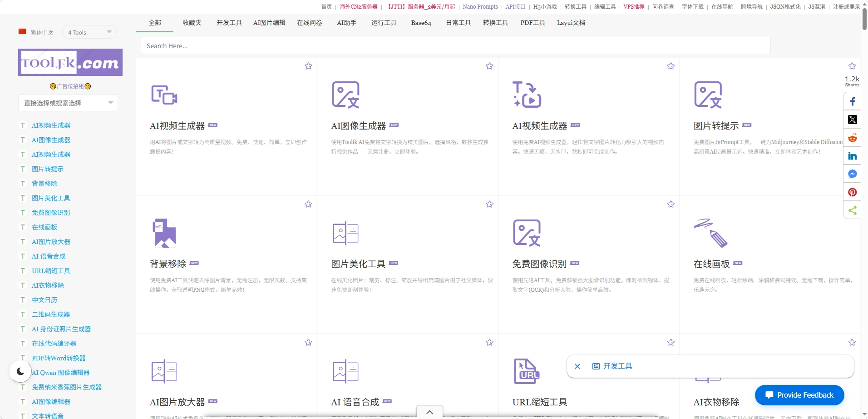The image size is (868, 419).
Task: Switch to the AI图片编辑 tab
Action: tap(269, 23)
